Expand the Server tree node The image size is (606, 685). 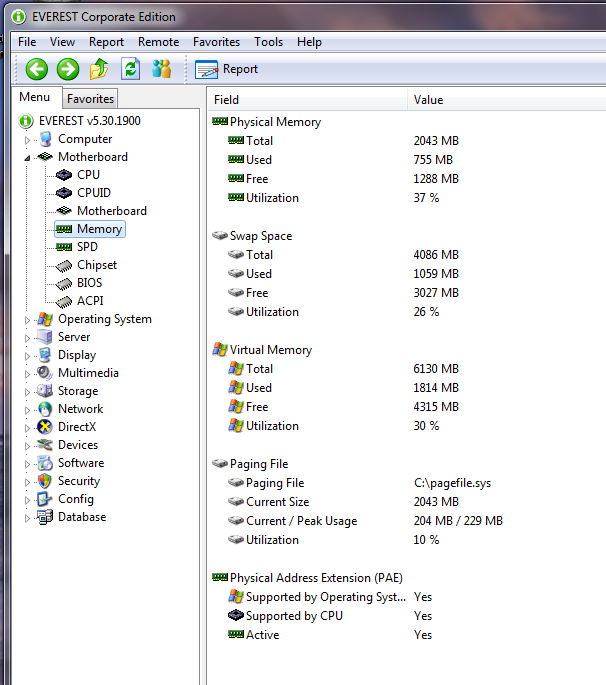[28, 338]
